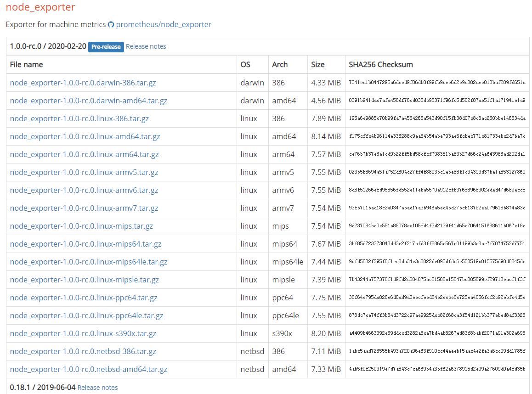Image resolution: width=532 pixels, height=394 pixels.
Task: Click the 7.57 MiB size cell
Action: [326, 154]
